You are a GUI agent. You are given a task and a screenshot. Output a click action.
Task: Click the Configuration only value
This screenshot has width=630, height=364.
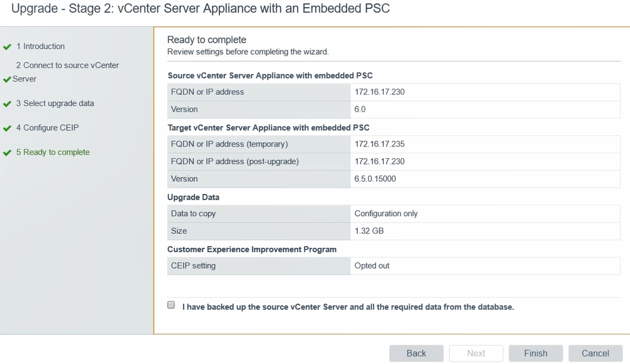tap(386, 214)
